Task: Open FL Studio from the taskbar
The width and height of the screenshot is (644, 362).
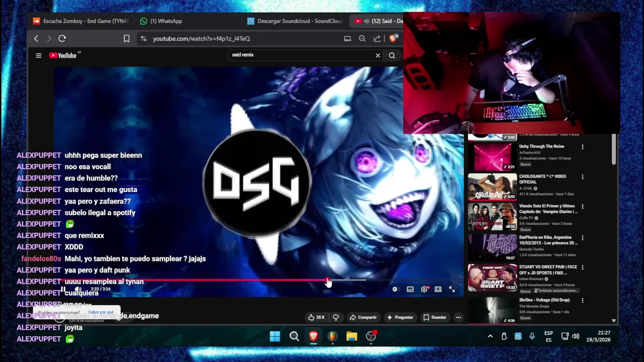Action: 333,336
